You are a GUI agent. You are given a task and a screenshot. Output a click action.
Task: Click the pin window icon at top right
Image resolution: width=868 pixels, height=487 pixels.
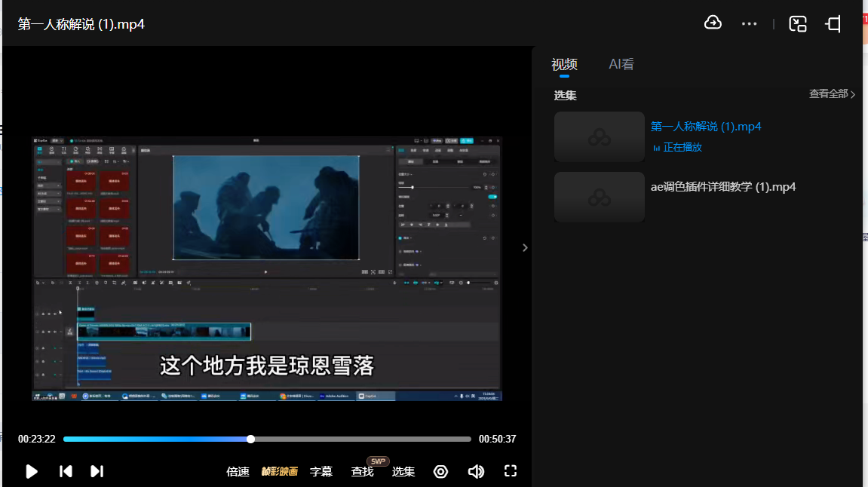click(833, 24)
